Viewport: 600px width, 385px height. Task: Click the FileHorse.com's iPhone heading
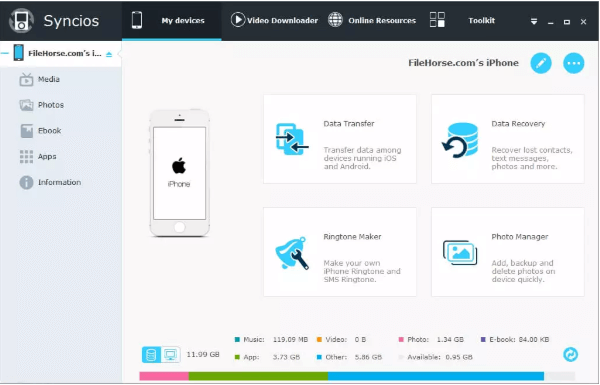pyautogui.click(x=463, y=63)
